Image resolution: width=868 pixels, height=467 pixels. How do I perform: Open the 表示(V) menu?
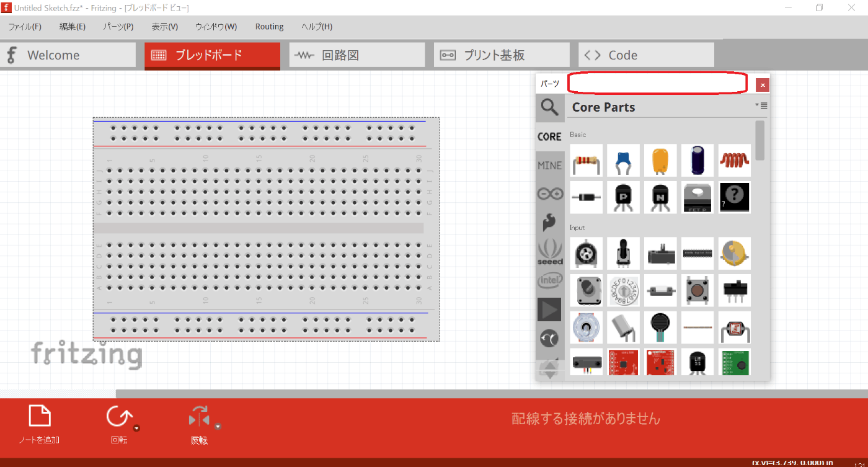pyautogui.click(x=165, y=27)
